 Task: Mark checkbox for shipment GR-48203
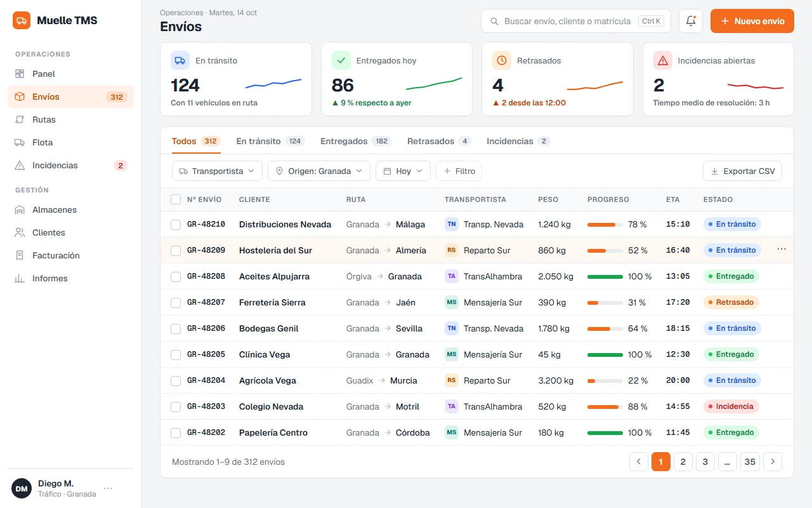point(176,406)
